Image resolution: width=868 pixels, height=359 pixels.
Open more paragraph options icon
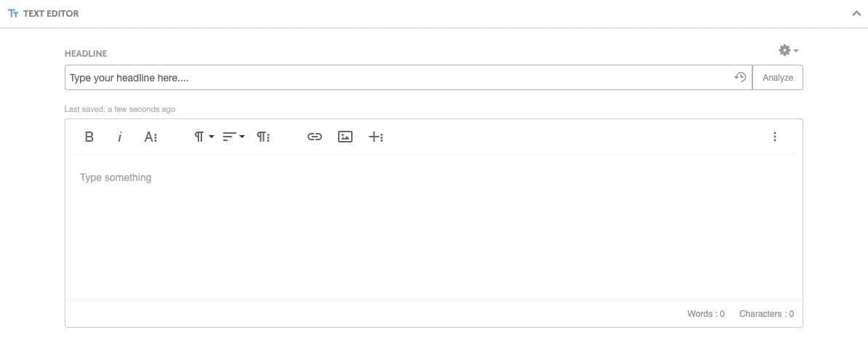click(263, 137)
